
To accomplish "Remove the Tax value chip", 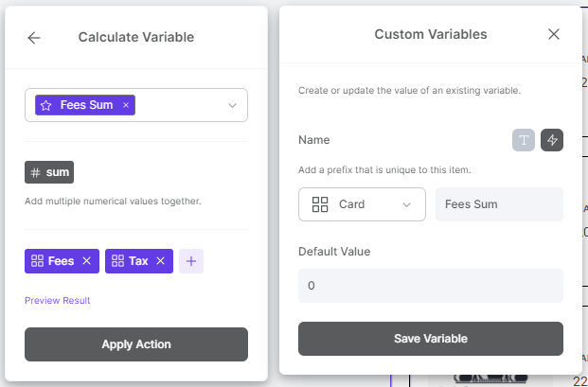I will [x=161, y=261].
